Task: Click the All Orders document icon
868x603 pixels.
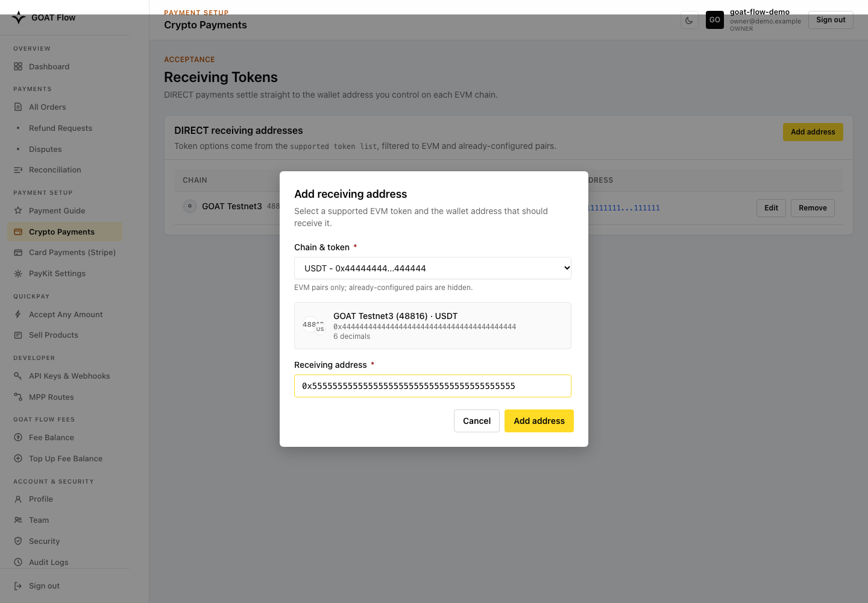Action: (x=18, y=107)
